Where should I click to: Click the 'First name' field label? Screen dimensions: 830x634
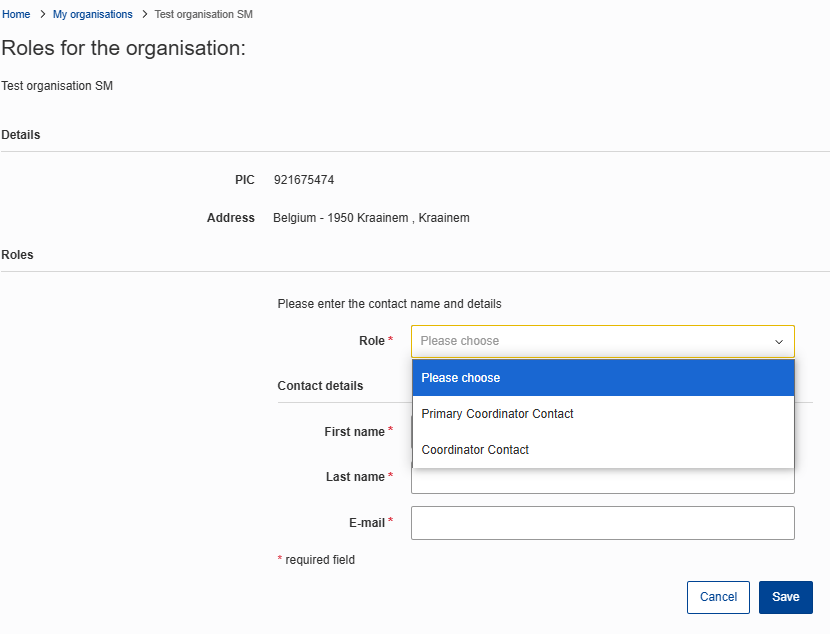point(354,432)
